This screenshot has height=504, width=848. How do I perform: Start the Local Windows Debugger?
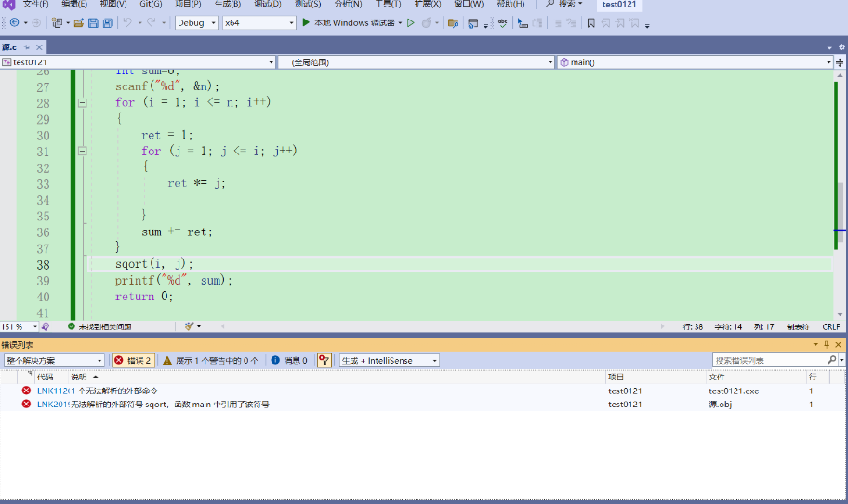(x=349, y=22)
